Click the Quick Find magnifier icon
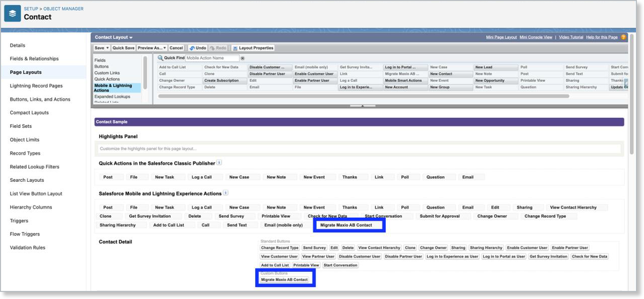The height and width of the screenshot is (299, 644). click(160, 58)
